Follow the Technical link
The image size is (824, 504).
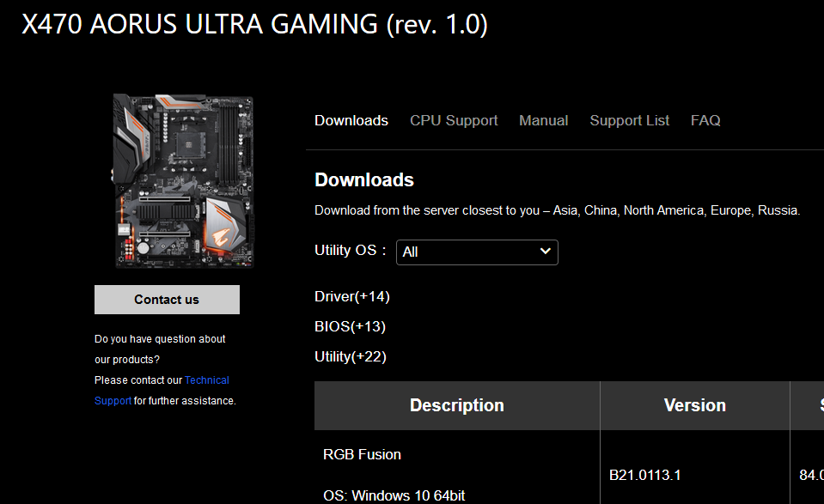pos(206,380)
